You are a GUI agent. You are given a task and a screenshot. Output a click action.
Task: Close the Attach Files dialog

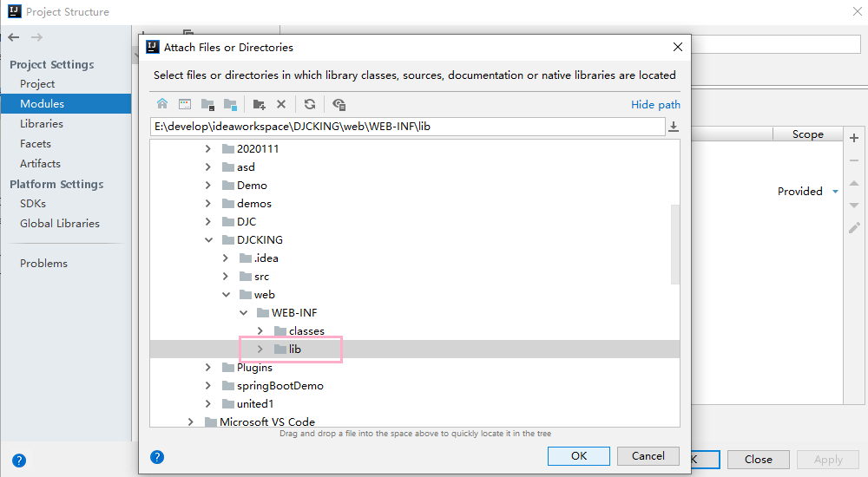678,47
